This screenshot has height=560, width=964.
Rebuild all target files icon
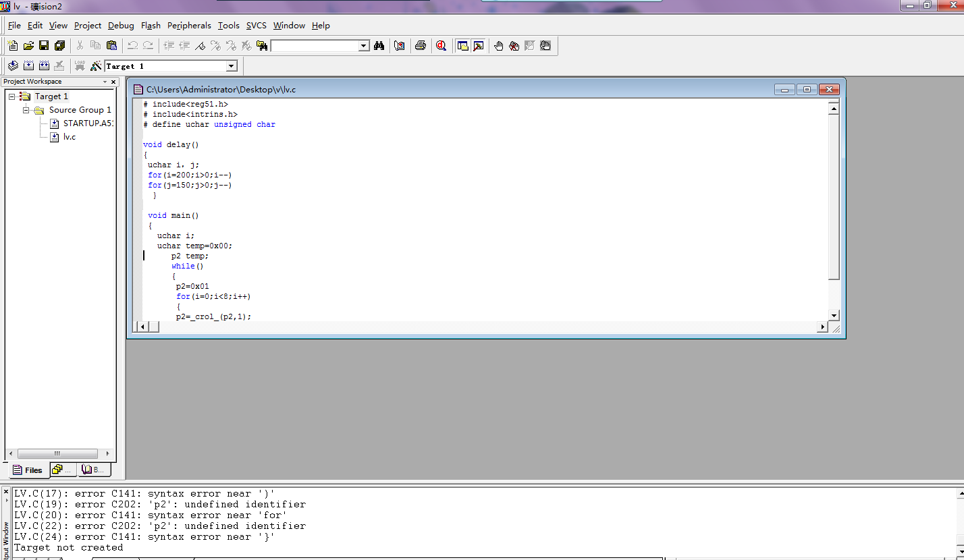tap(44, 65)
